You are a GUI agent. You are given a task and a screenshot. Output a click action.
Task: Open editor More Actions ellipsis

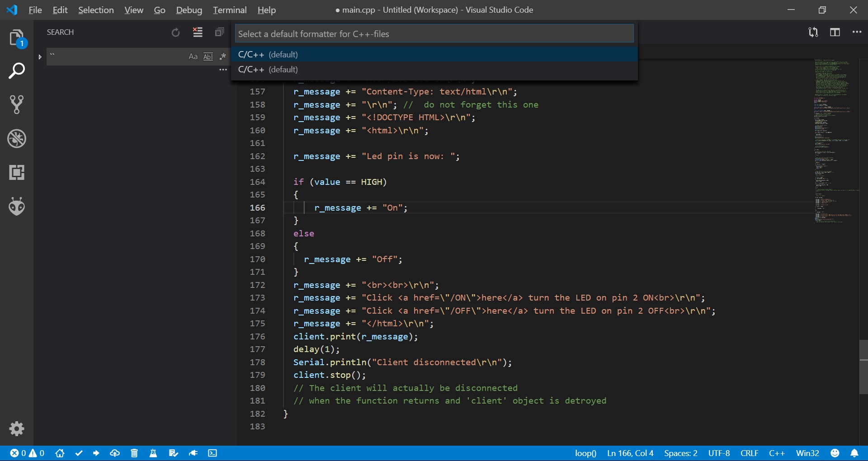click(857, 32)
